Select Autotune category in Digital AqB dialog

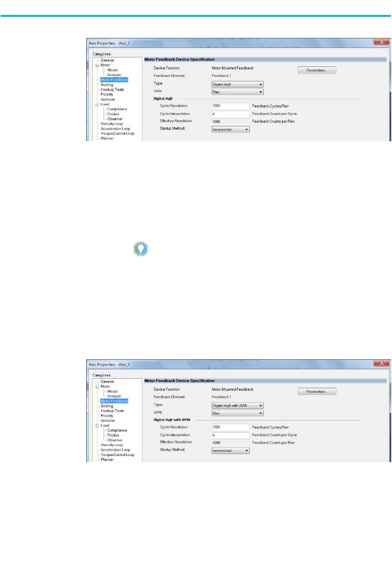[x=108, y=100]
